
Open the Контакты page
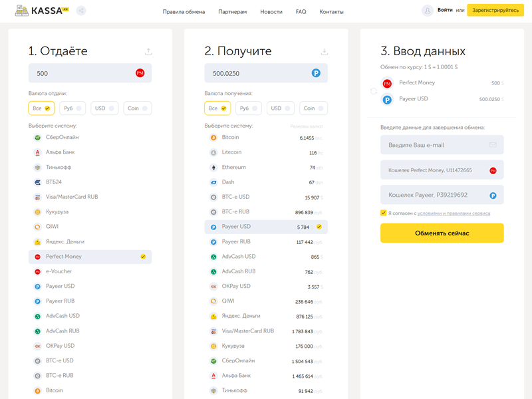pos(331,12)
